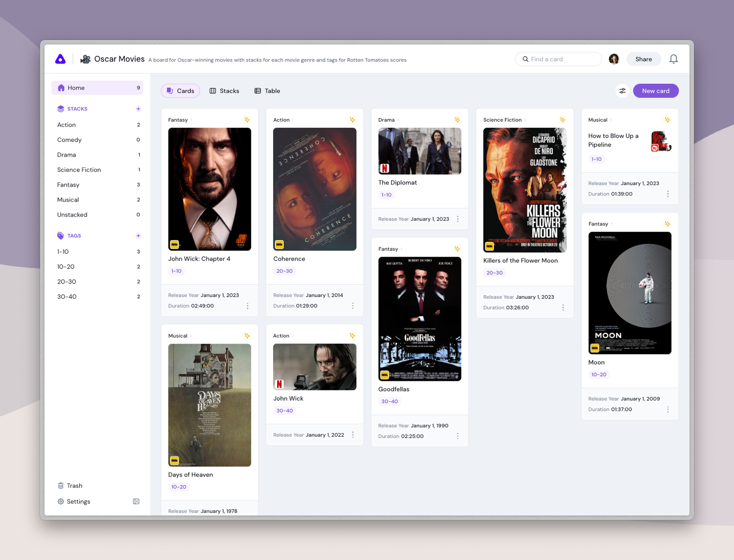The height and width of the screenshot is (560, 734).
Task: Click Netflix badge on The Diplomat thumbnail
Action: (384, 168)
